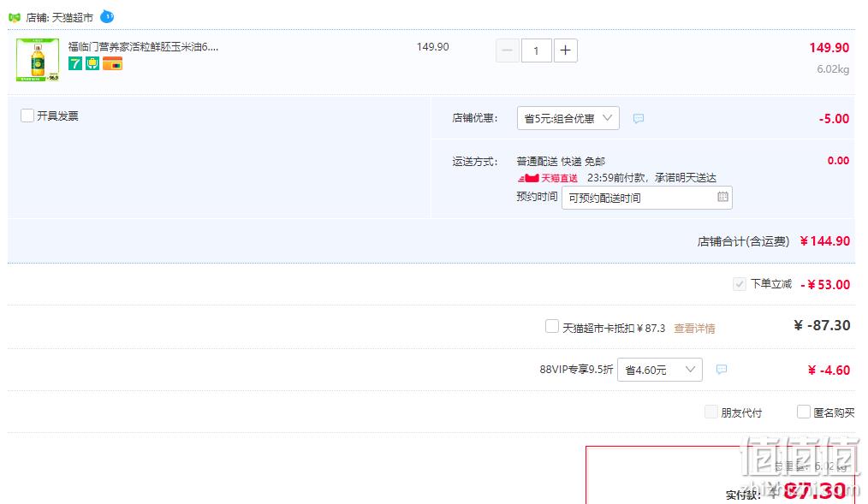Open the 查看详情 link
This screenshot has width=868, height=504.
pos(694,329)
